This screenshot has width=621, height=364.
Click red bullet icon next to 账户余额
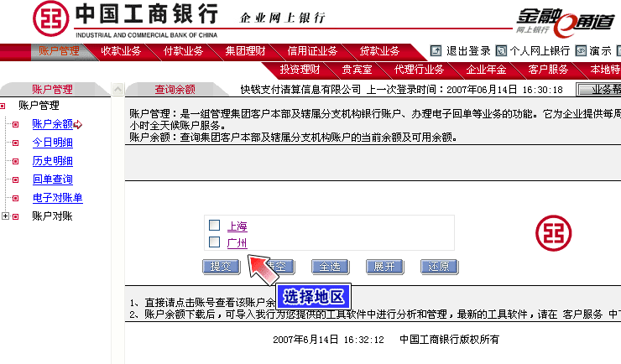pyautogui.click(x=15, y=125)
